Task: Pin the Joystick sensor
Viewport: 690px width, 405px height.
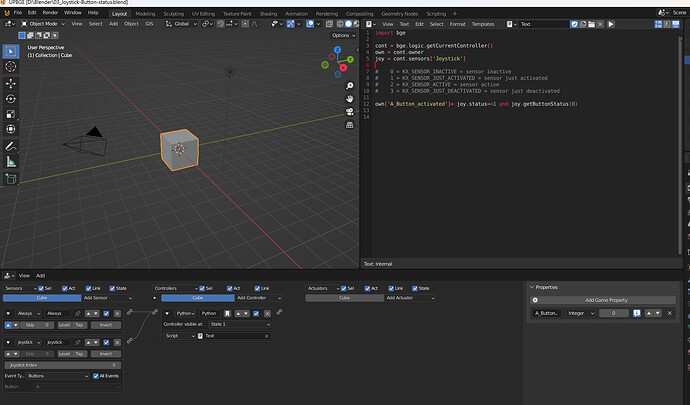Action: click(78, 342)
